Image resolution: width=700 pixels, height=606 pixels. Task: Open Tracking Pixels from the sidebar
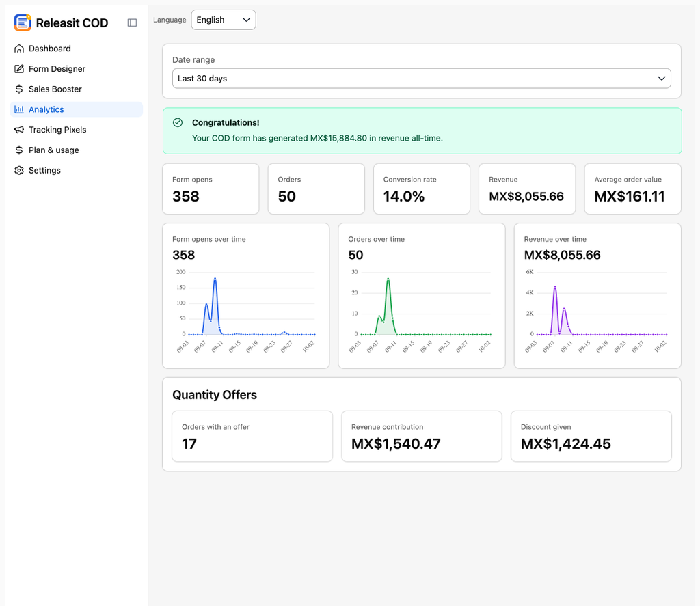[77, 130]
